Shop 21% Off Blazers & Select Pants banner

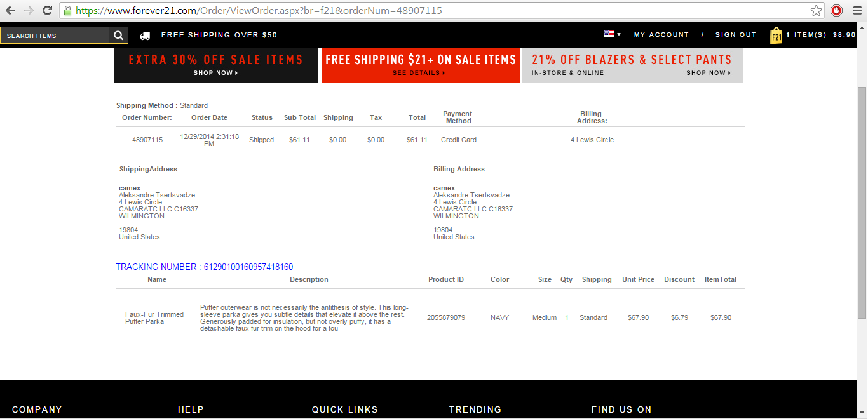coord(632,65)
